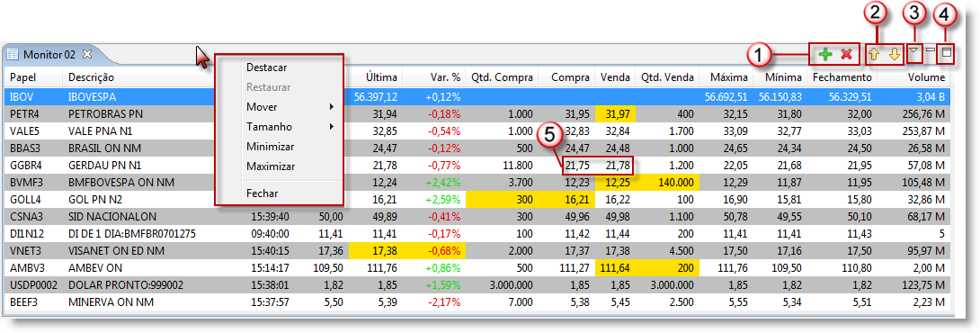Expand the Tamanho submenu arrow
The height and width of the screenshot is (333, 980).
(331, 127)
